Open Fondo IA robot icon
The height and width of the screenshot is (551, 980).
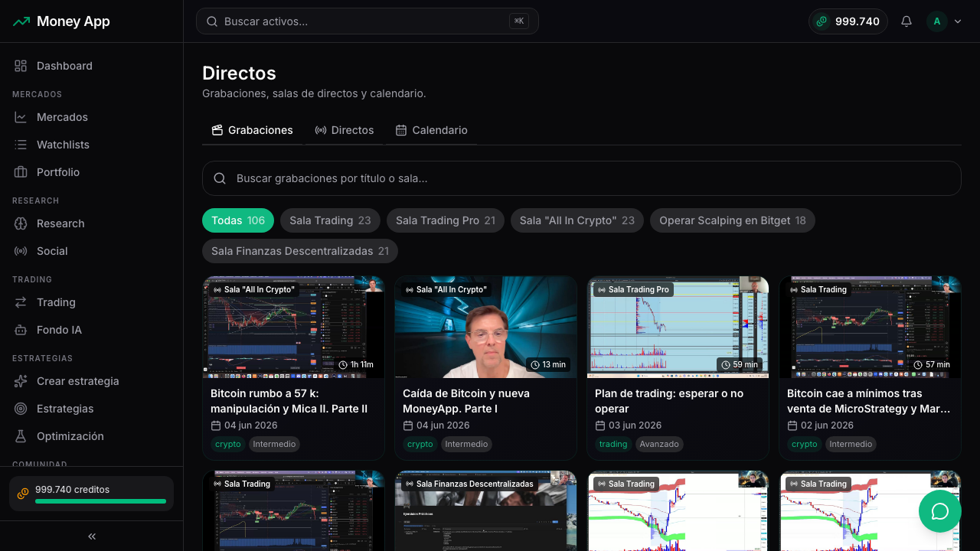pos(21,330)
